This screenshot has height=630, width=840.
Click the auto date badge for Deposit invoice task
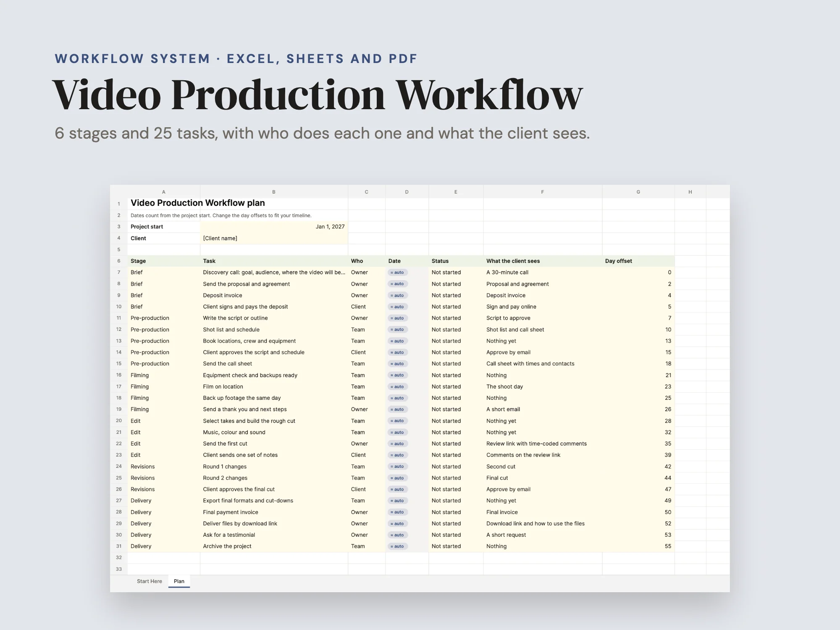pyautogui.click(x=397, y=295)
